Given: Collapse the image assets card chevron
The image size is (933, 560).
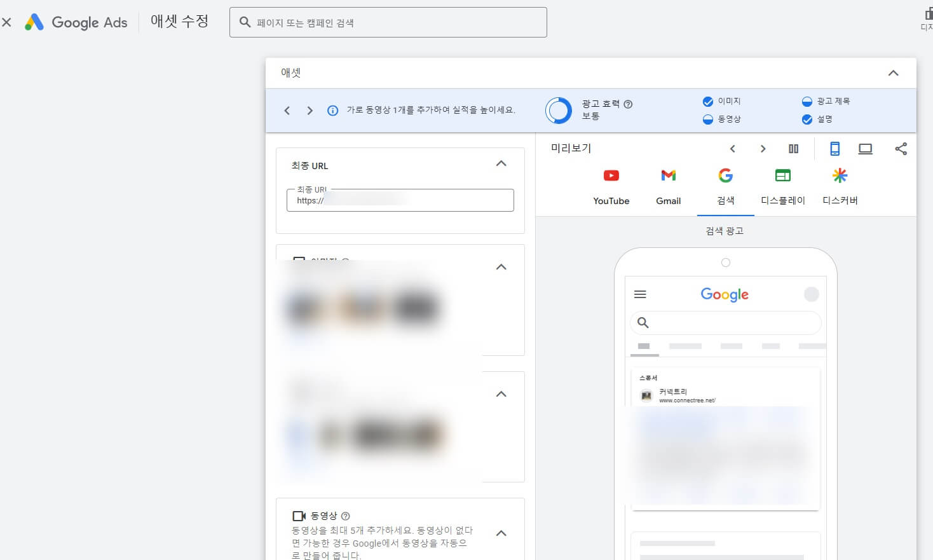Looking at the screenshot, I should click(501, 267).
